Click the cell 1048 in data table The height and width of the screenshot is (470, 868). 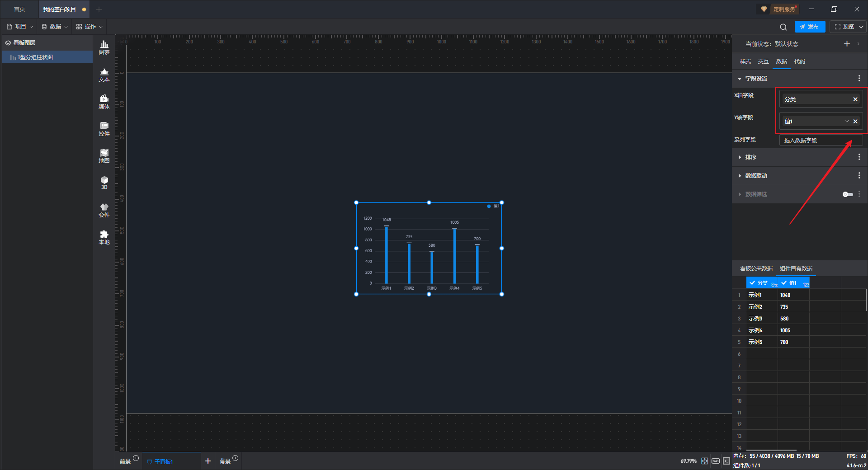793,295
